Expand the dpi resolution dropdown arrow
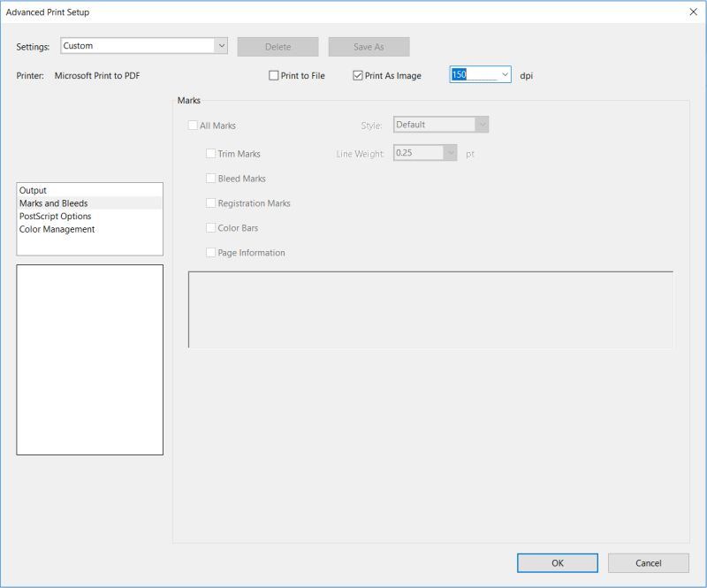This screenshot has width=707, height=588. coord(505,74)
